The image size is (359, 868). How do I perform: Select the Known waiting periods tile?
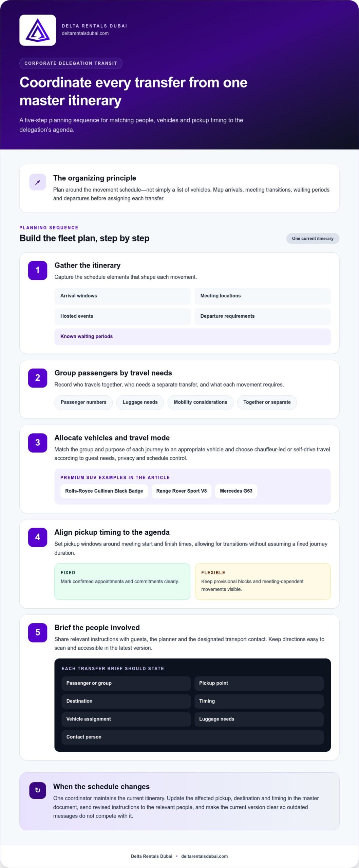192,337
